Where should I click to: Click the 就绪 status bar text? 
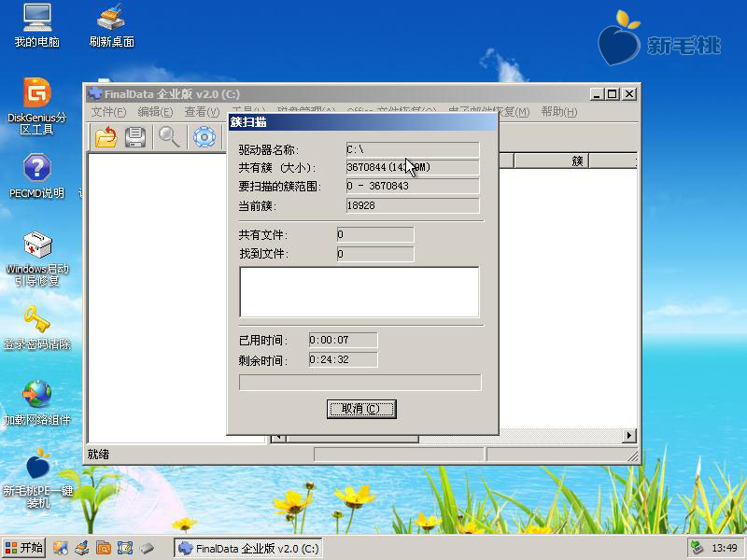coord(98,455)
